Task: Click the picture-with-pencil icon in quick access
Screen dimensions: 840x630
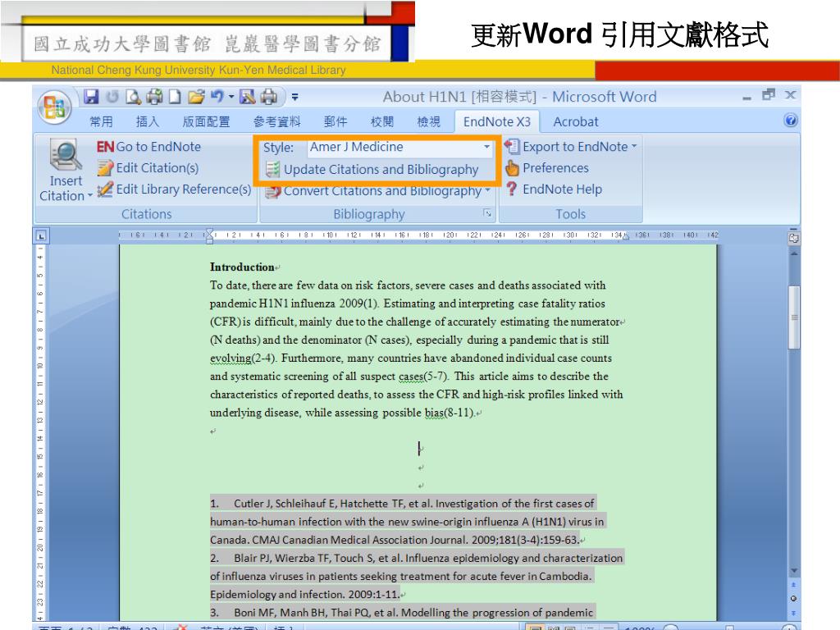Action: pos(248,97)
